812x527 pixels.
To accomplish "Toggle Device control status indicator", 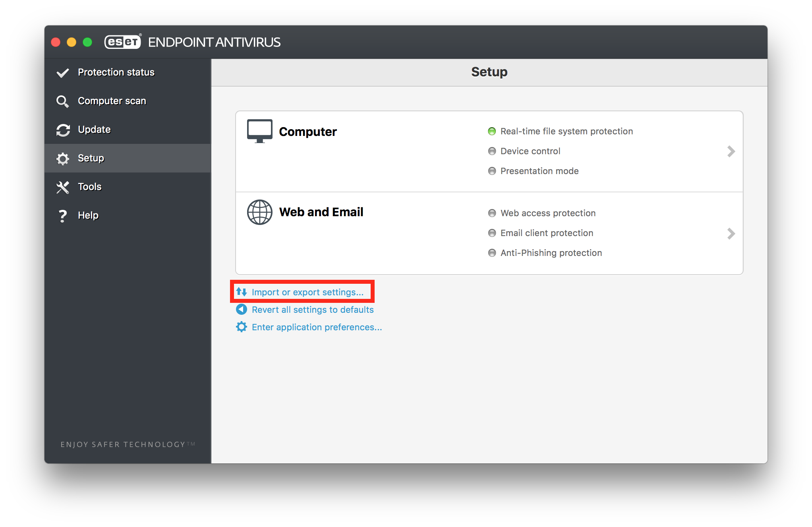I will tap(492, 151).
